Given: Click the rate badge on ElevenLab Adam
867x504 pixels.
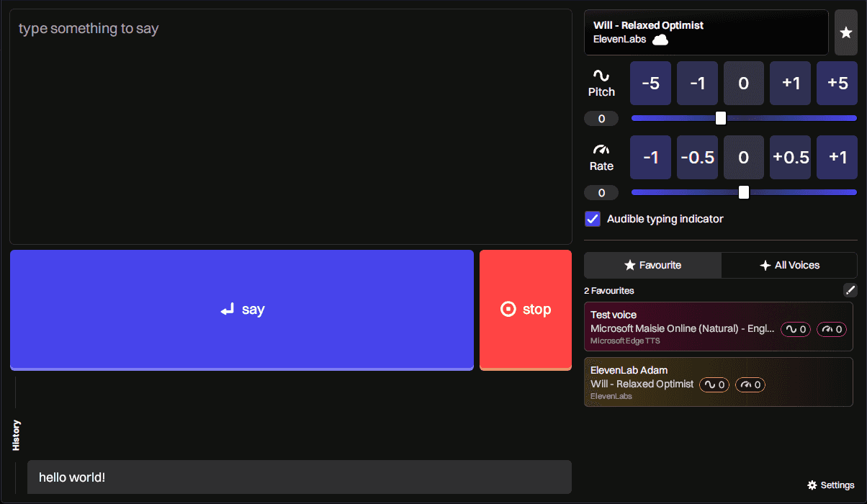Looking at the screenshot, I should pos(750,384).
